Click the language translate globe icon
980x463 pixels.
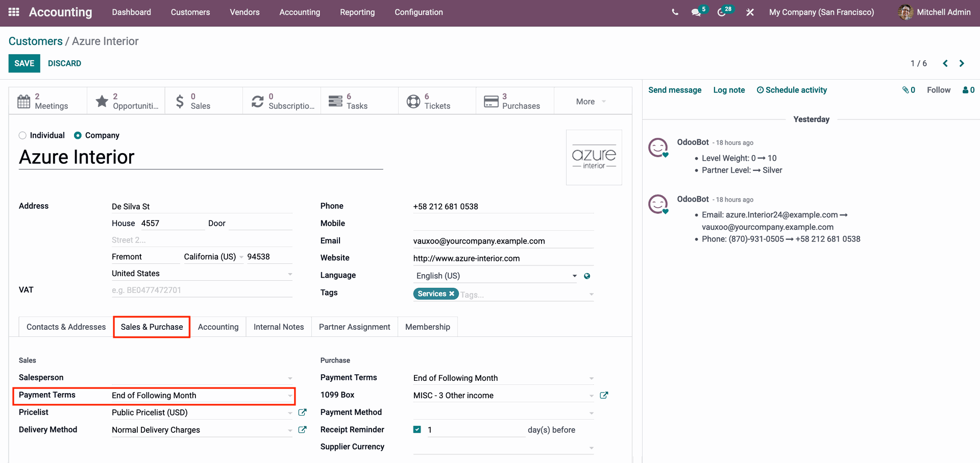(587, 276)
